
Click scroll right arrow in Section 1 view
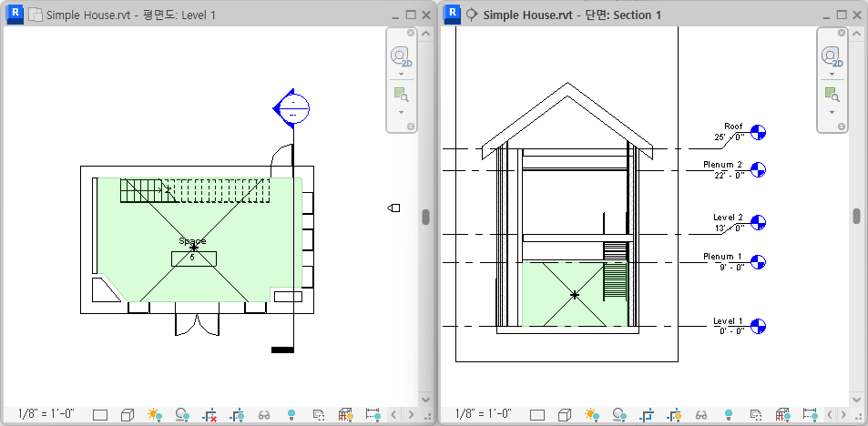(843, 414)
